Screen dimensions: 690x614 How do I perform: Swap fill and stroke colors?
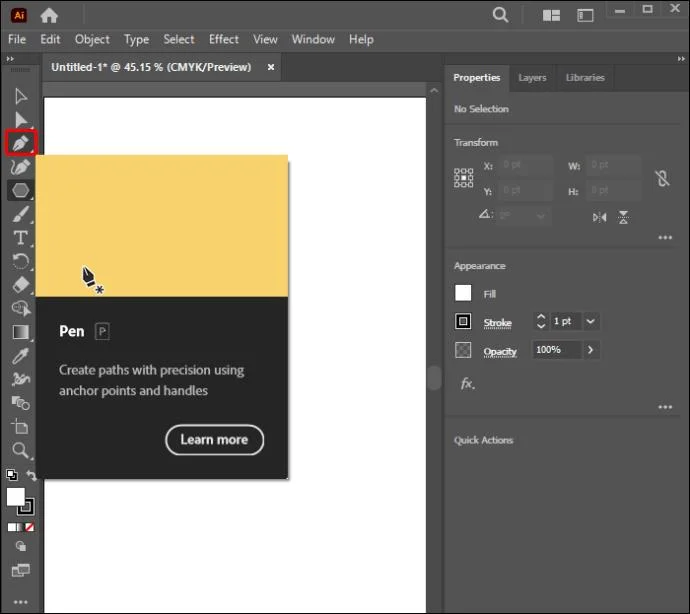(31, 475)
